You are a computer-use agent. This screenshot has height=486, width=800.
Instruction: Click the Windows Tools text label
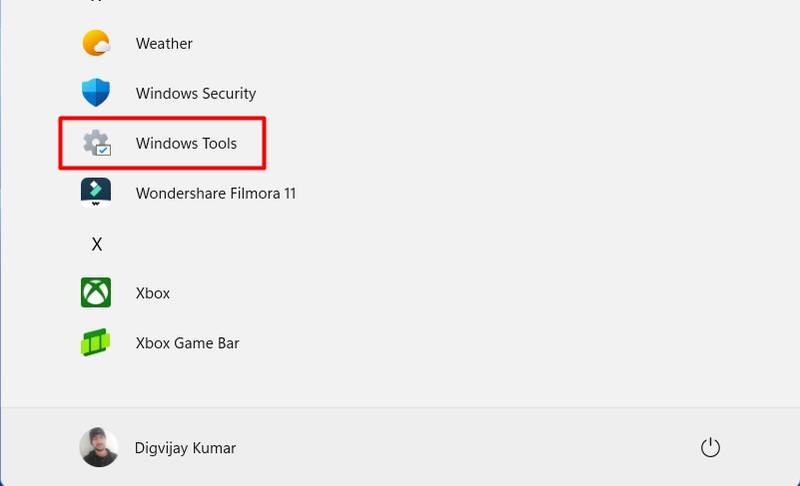(186, 143)
